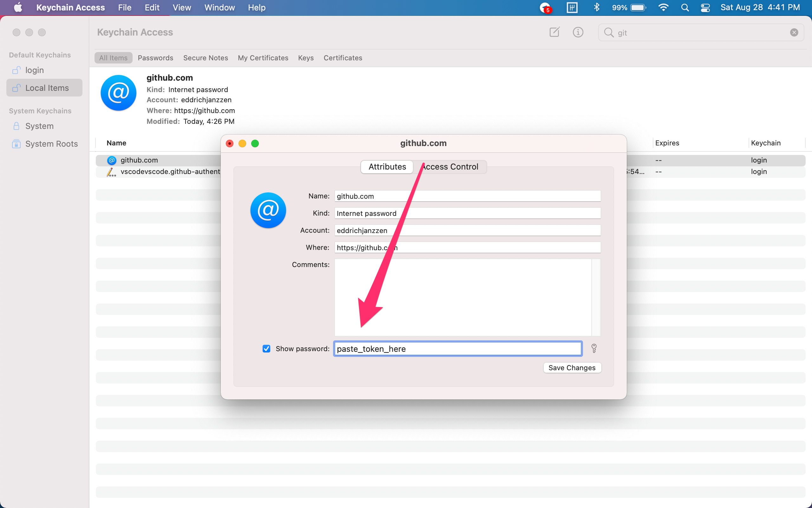The width and height of the screenshot is (812, 508).
Task: Clear the search field with the x icon
Action: 794,33
